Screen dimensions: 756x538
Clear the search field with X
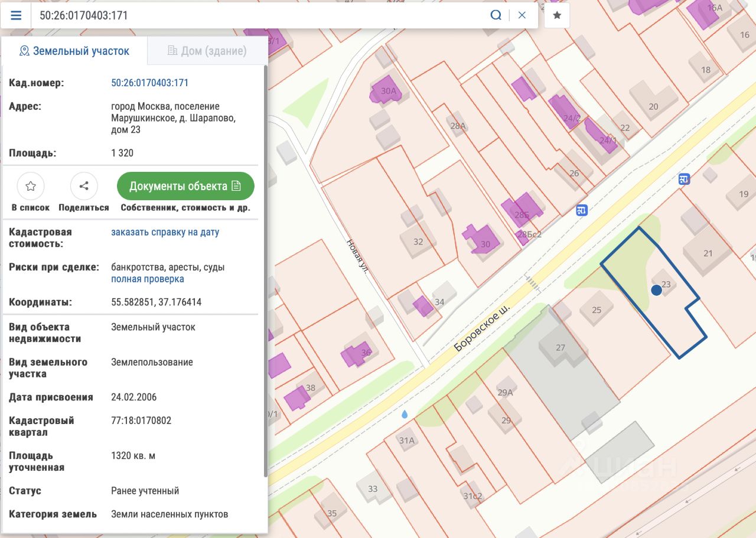click(x=522, y=15)
